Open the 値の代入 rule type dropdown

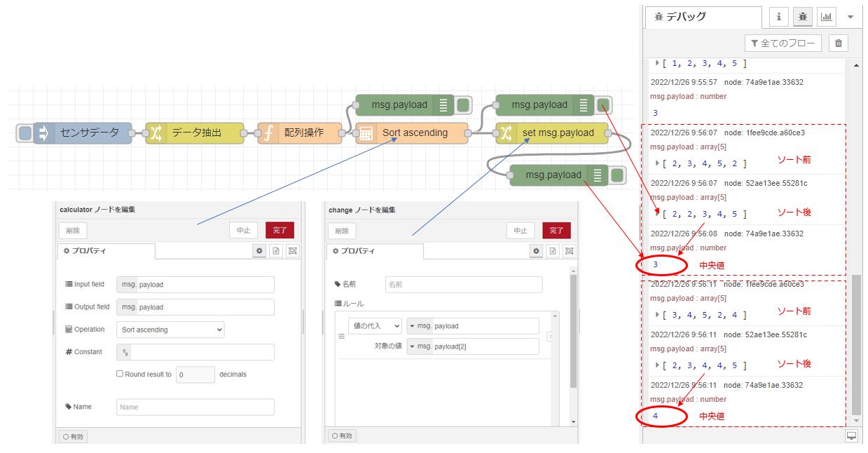[x=375, y=326]
